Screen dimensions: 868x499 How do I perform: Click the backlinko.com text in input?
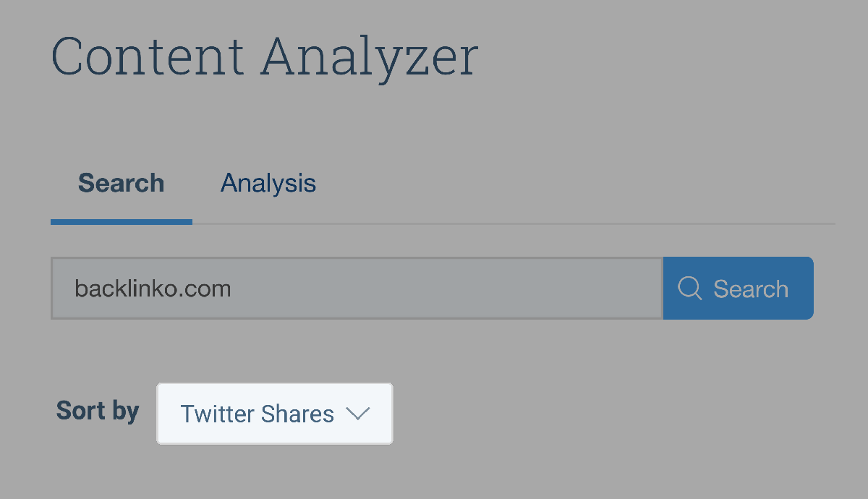pos(153,289)
